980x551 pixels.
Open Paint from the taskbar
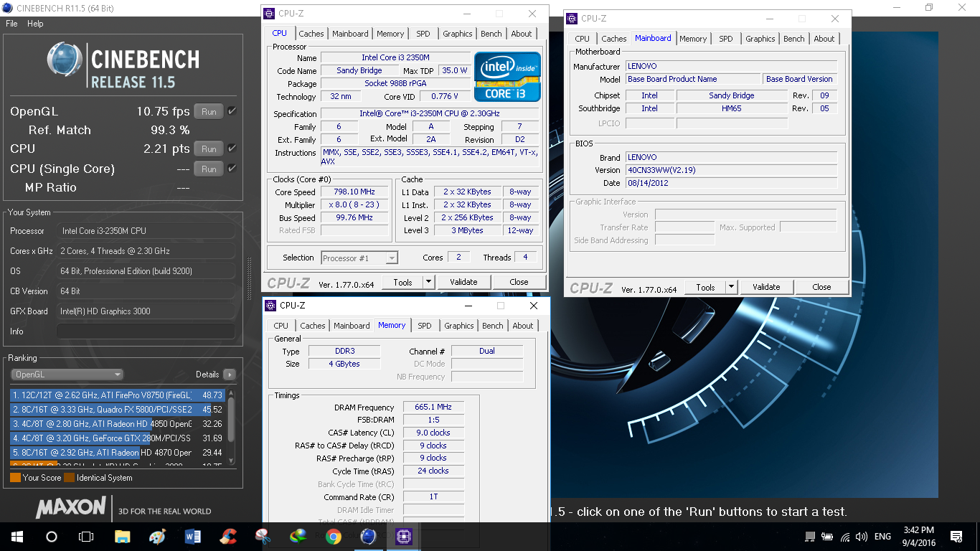click(158, 536)
